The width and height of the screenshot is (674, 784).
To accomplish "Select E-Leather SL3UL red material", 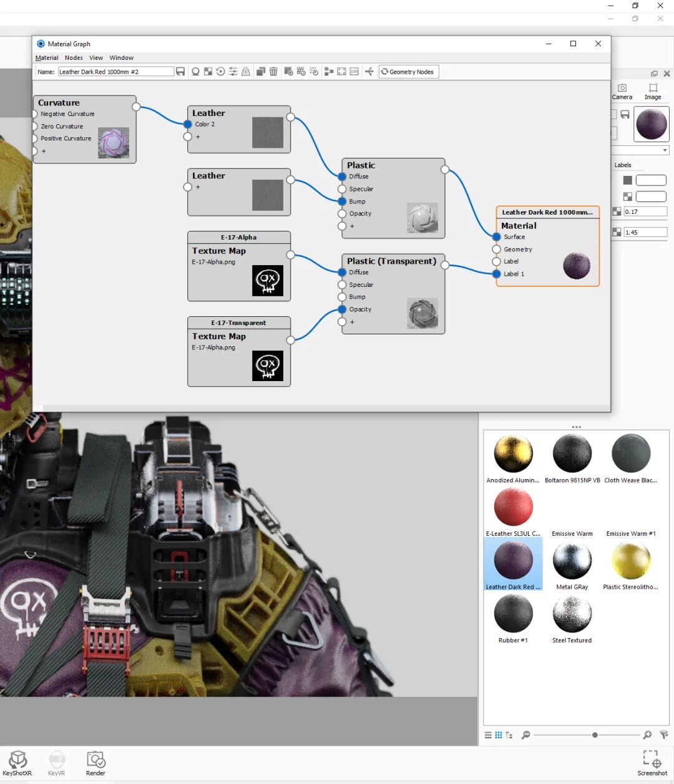I will tap(513, 506).
